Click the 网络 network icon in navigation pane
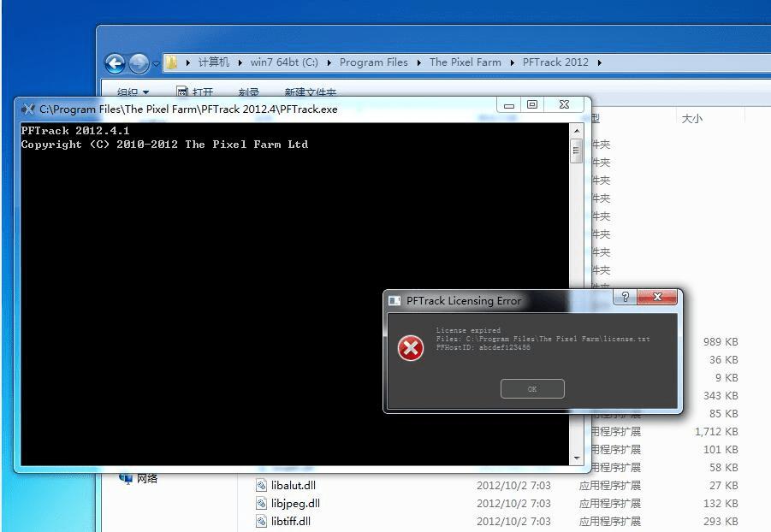Viewport: 771px width, 532px height. (x=126, y=478)
